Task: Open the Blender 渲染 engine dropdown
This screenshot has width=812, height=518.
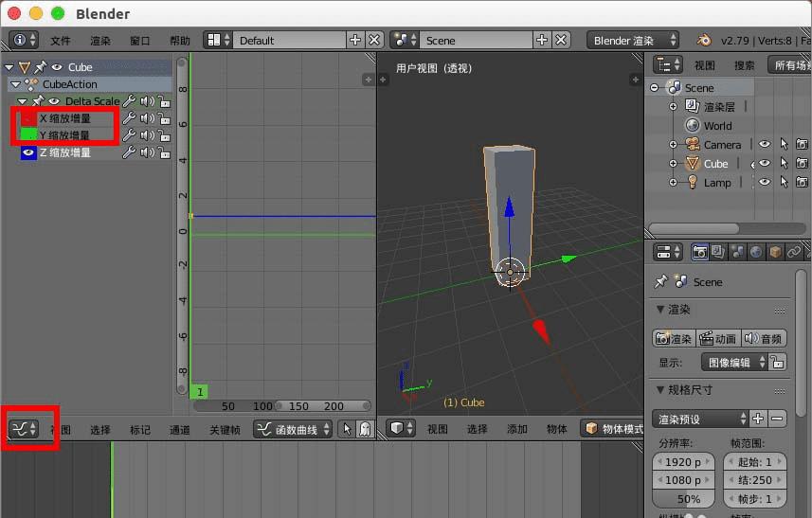Action: click(x=632, y=40)
